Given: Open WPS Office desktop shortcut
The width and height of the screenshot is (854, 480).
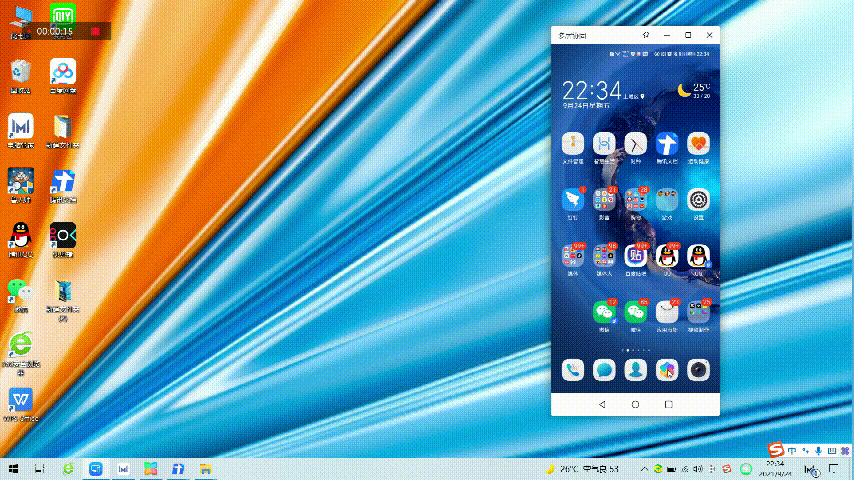Looking at the screenshot, I should [20, 400].
